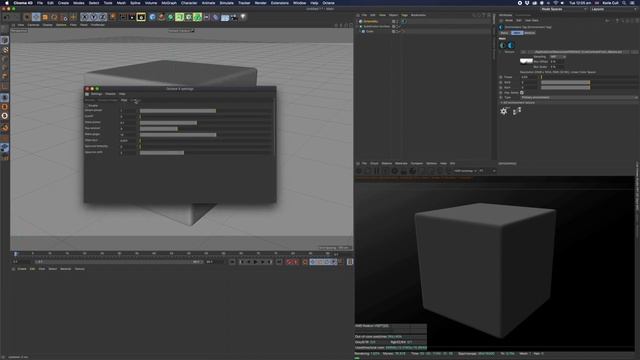640x360 pixels.
Task: Click Render to Picture Viewer icon
Action: (132, 17)
